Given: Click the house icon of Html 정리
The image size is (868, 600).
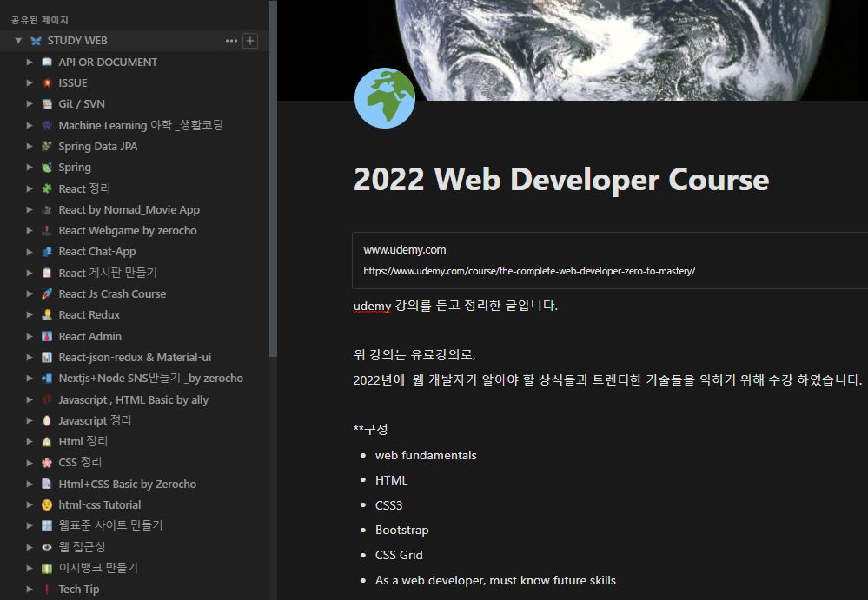Looking at the screenshot, I should [x=47, y=442].
